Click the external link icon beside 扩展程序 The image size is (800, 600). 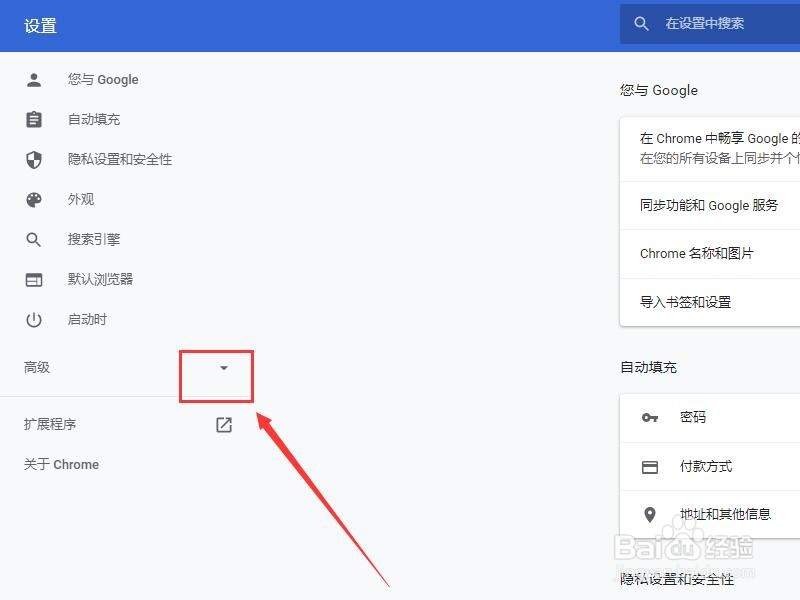(x=224, y=424)
